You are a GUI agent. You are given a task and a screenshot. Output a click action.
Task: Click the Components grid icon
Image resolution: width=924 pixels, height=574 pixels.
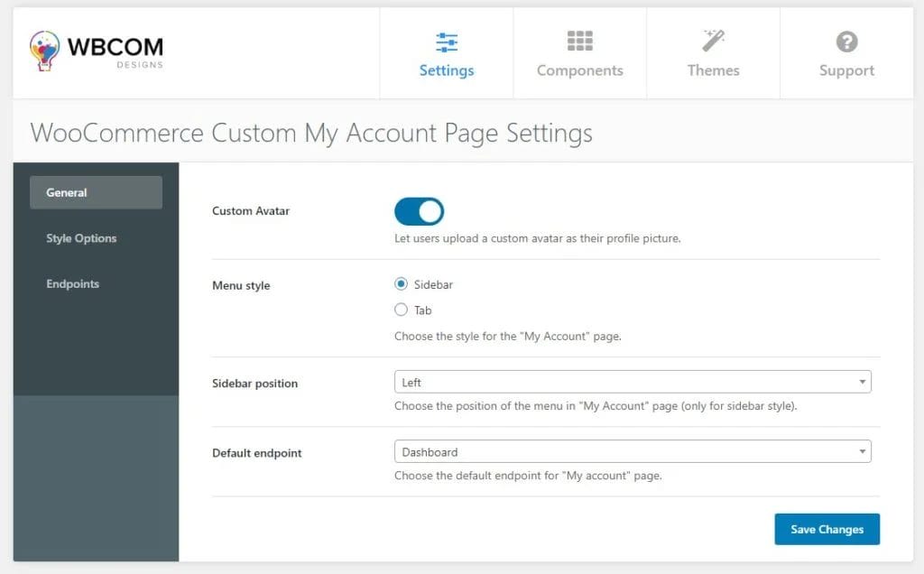[579, 40]
